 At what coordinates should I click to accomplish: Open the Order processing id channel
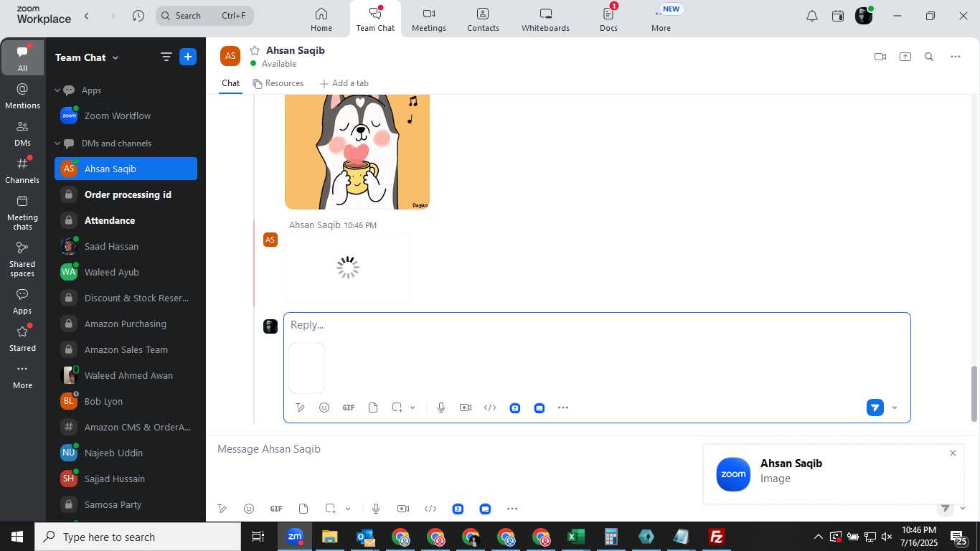click(x=126, y=194)
